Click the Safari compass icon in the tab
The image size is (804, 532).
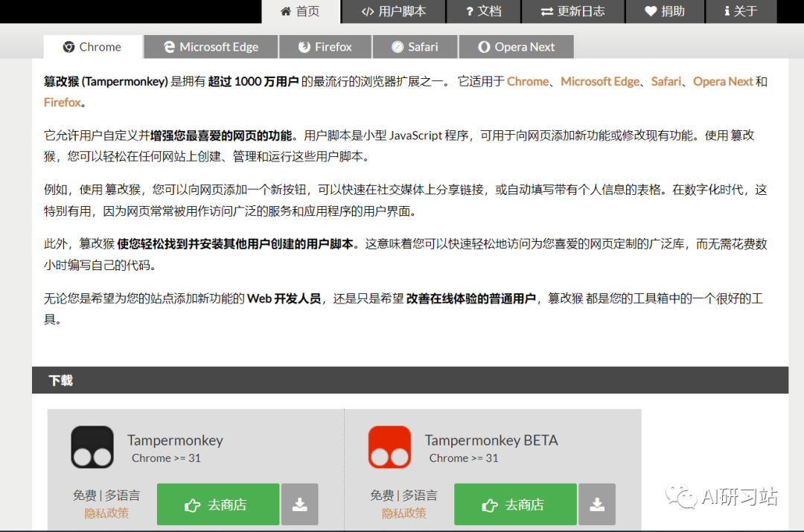click(x=398, y=47)
